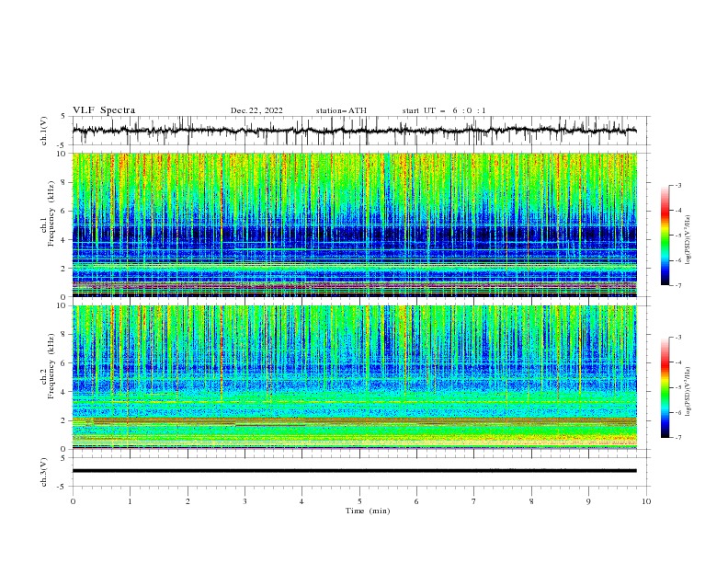Click the "1" tick on the time axis

130,501
